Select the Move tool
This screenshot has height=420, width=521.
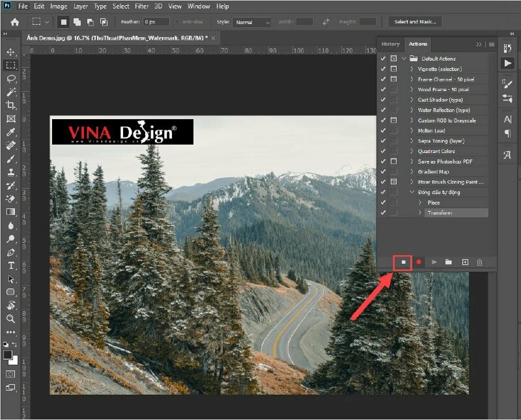point(11,52)
